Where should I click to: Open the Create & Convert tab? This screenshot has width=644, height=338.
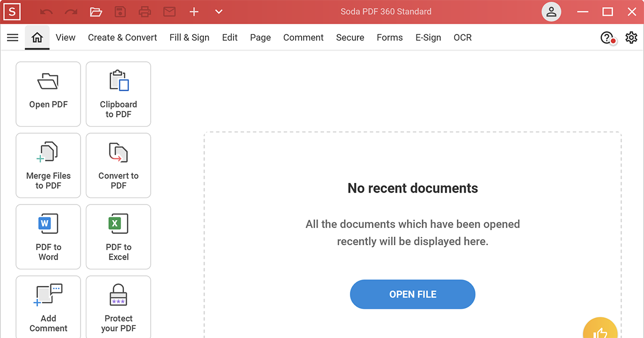point(122,38)
